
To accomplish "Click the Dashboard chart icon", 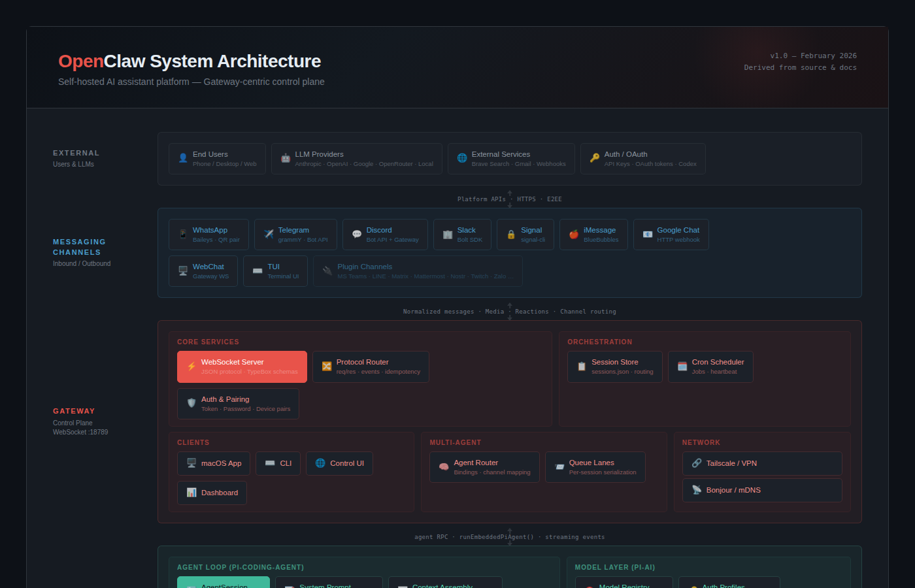I will tap(191, 493).
